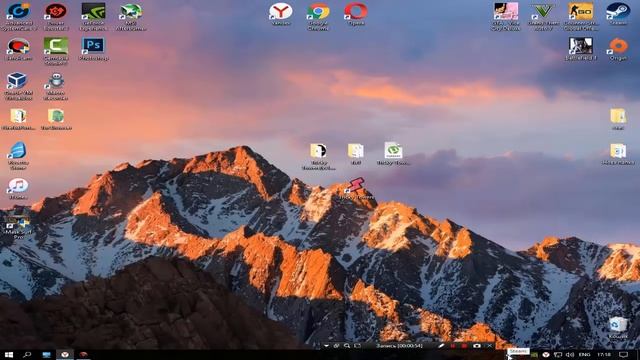The image size is (640, 360).
Task: Expand the recording toolbar dropdown arrow
Action: (326, 346)
